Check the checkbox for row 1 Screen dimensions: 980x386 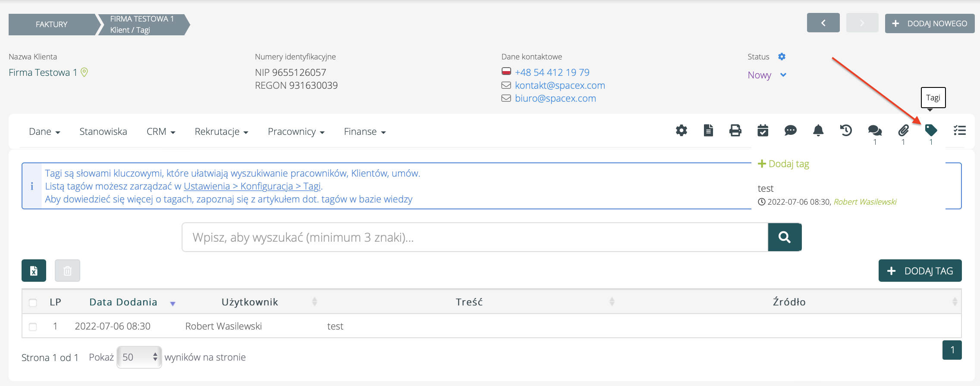pos(33,327)
